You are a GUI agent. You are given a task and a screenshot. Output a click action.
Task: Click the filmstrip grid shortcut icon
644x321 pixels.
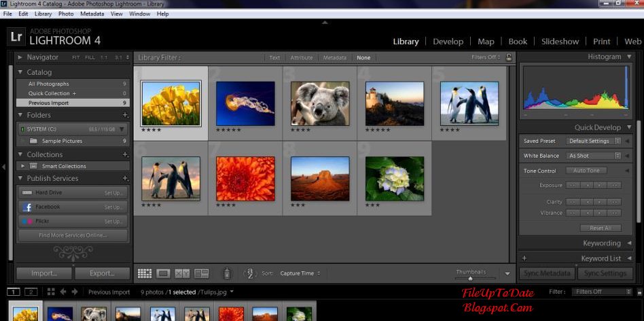click(x=51, y=292)
